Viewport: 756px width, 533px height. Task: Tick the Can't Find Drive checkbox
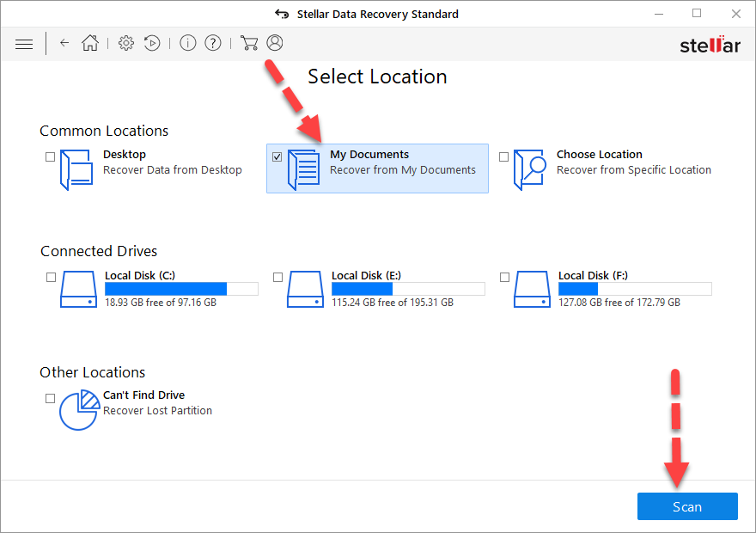click(51, 398)
